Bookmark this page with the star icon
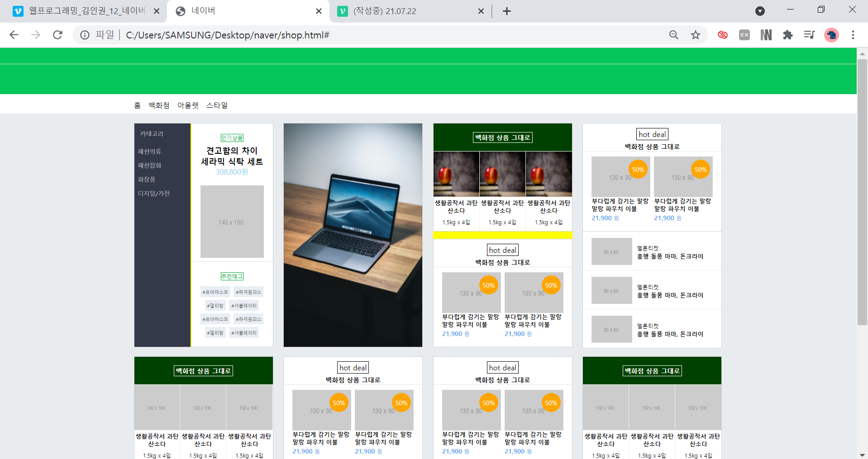Image resolution: width=868 pixels, height=459 pixels. (x=696, y=35)
